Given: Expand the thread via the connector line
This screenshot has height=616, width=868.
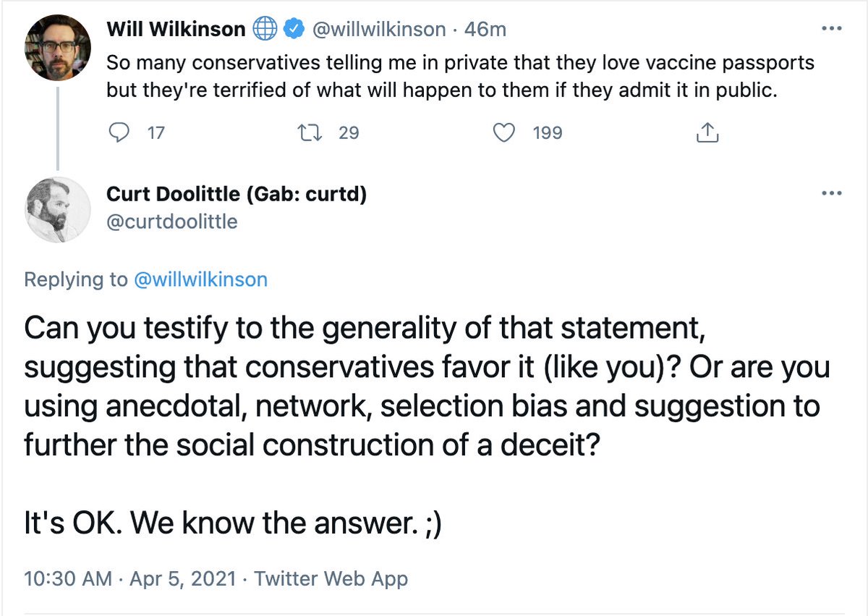Looking at the screenshot, I should point(58,127).
